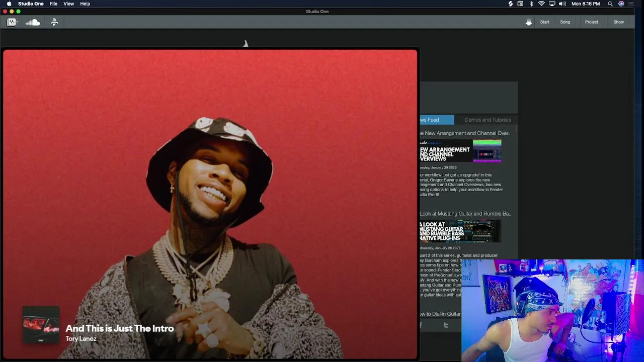Image resolution: width=644 pixels, height=362 pixels.
Task: Open the File menu
Action: pyautogui.click(x=53, y=4)
